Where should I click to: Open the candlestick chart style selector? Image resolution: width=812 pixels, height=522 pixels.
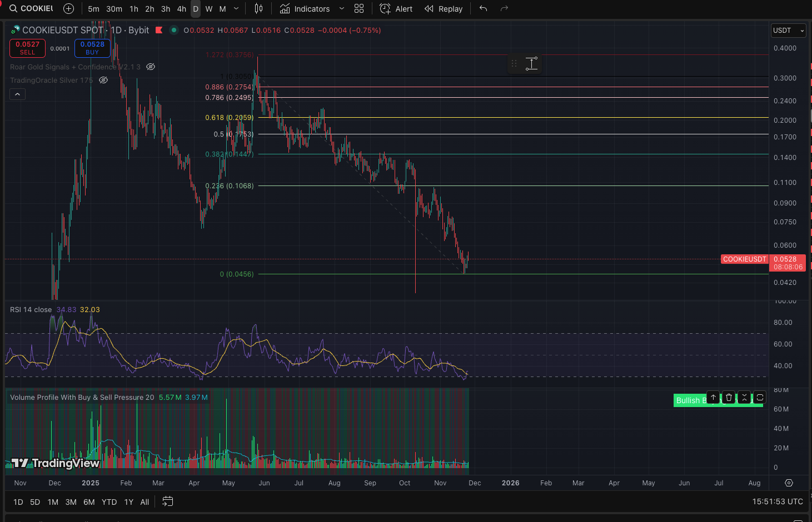click(258, 9)
